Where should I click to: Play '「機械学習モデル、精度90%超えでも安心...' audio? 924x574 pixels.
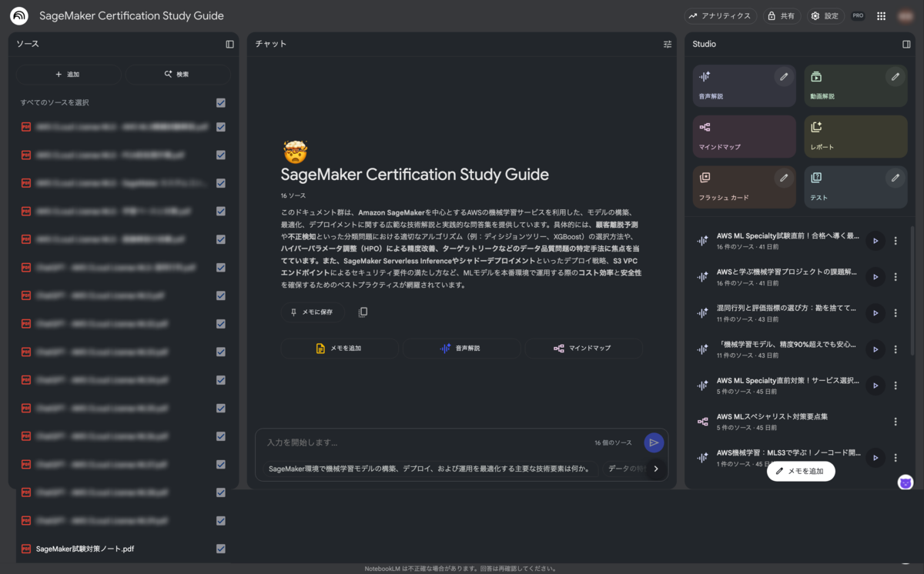click(x=875, y=349)
